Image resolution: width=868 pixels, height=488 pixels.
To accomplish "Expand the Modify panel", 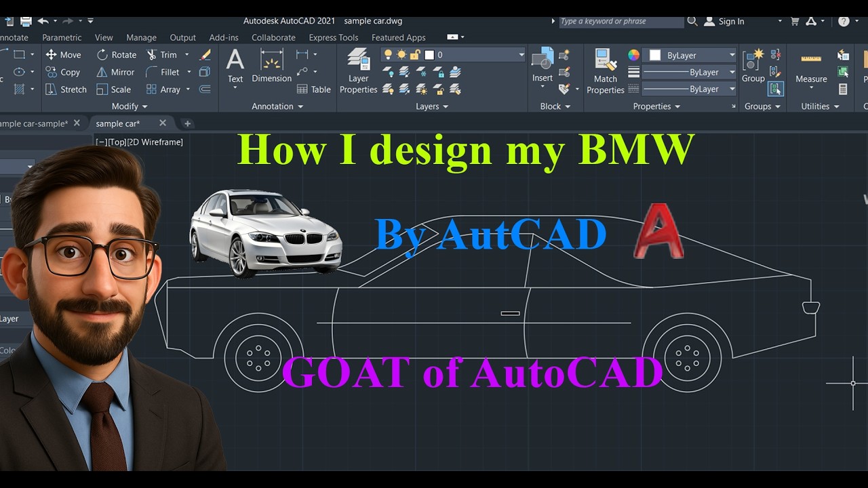I will click(x=130, y=106).
